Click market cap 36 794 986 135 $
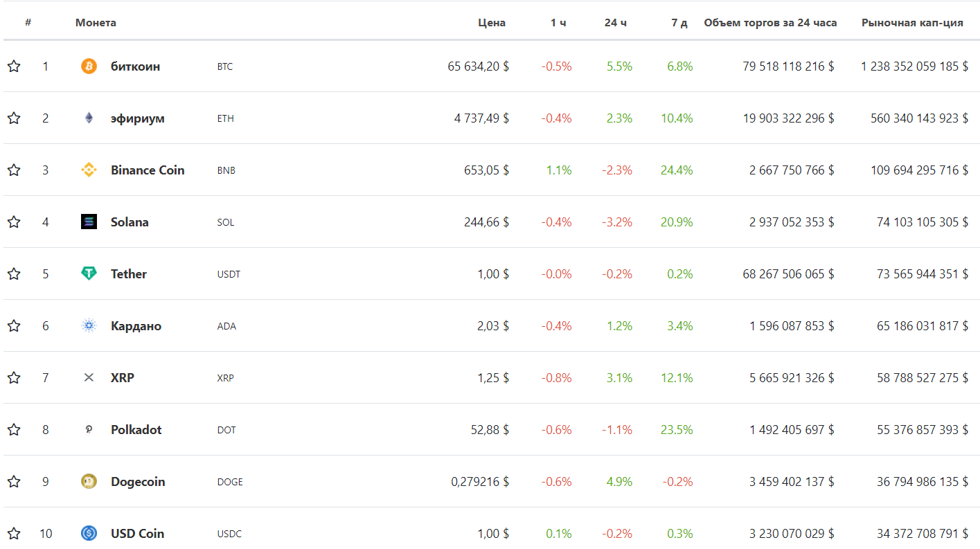Image resolution: width=980 pixels, height=549 pixels. pos(922,482)
